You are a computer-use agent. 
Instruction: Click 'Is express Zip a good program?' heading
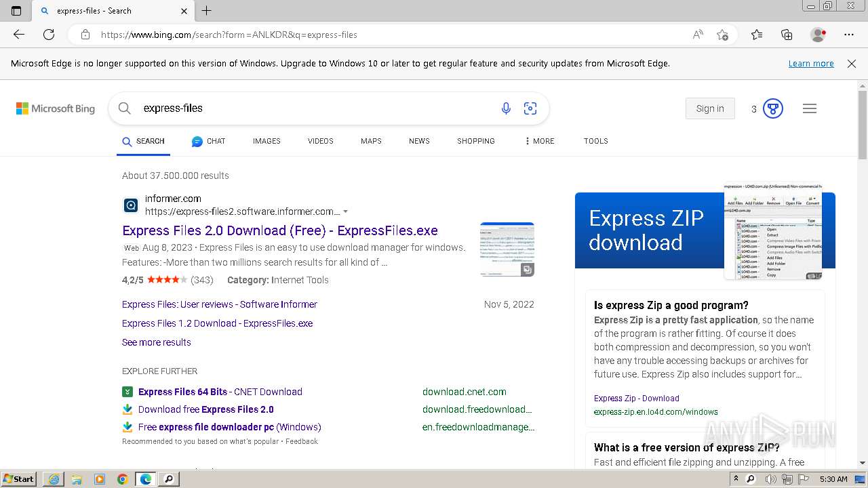pyautogui.click(x=671, y=305)
